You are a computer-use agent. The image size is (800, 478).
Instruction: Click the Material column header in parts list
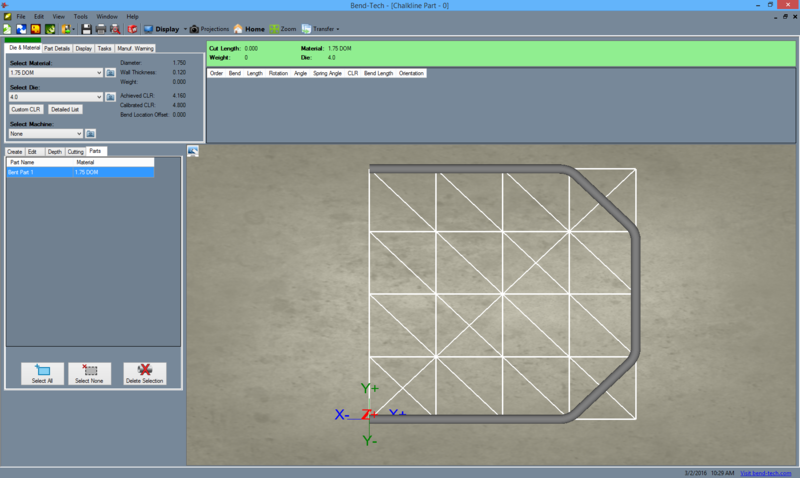point(114,162)
